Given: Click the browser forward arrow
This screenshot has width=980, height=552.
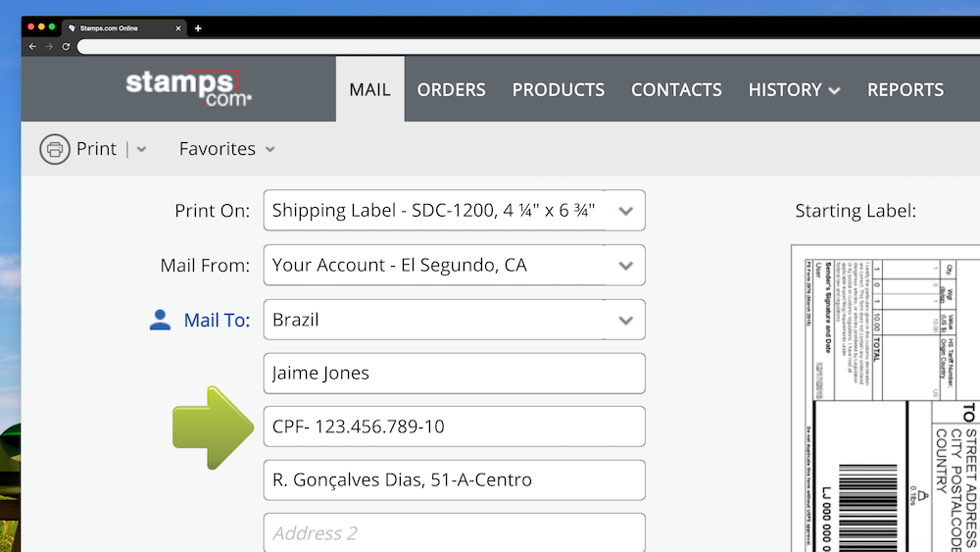Looking at the screenshot, I should click(x=49, y=46).
